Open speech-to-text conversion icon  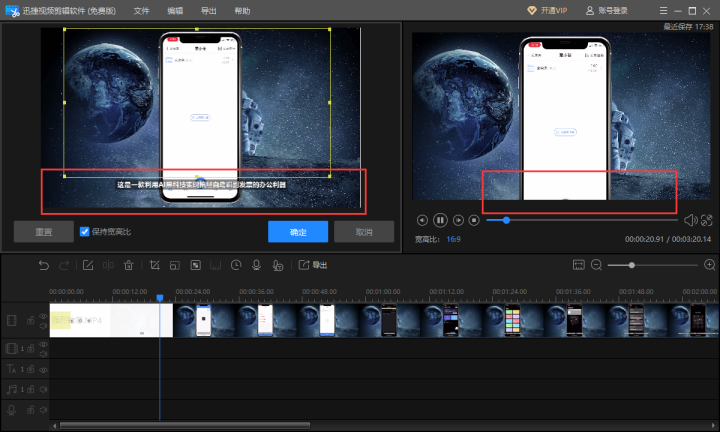(x=277, y=265)
